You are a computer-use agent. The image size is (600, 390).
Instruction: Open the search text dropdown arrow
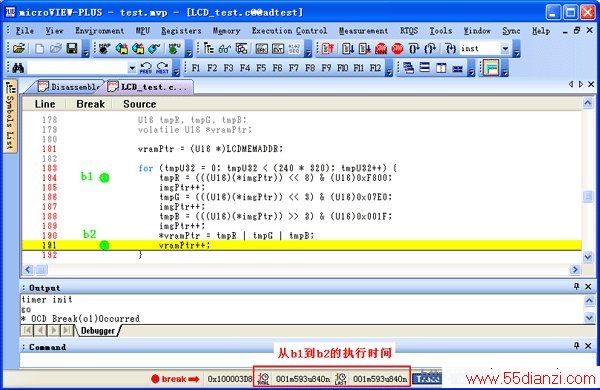(x=132, y=68)
